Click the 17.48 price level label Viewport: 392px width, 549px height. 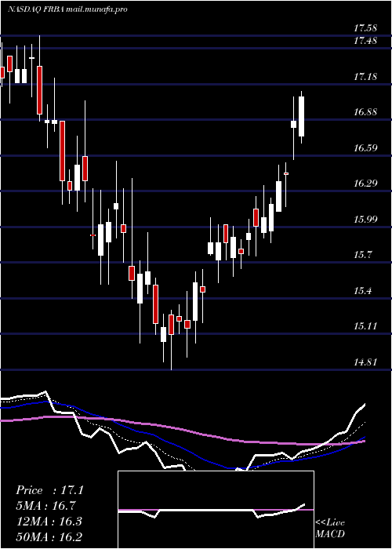point(365,41)
